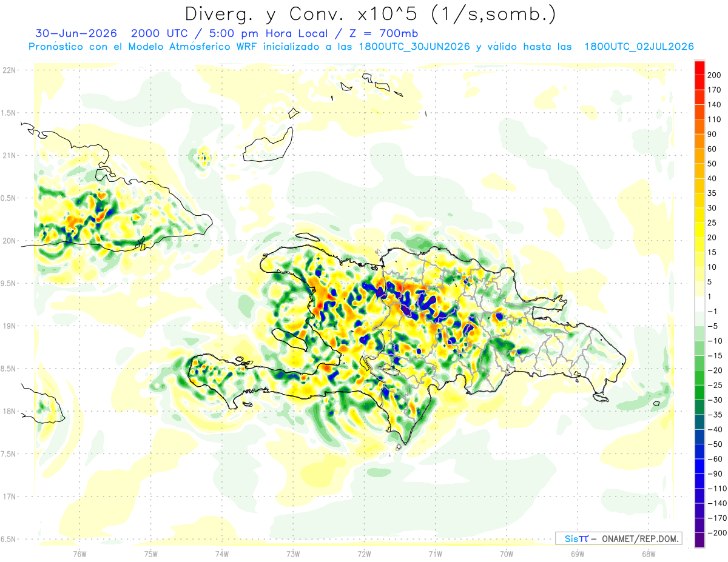728x562 pixels.
Task: Click the '20N' latitude label
Action: [9, 241]
